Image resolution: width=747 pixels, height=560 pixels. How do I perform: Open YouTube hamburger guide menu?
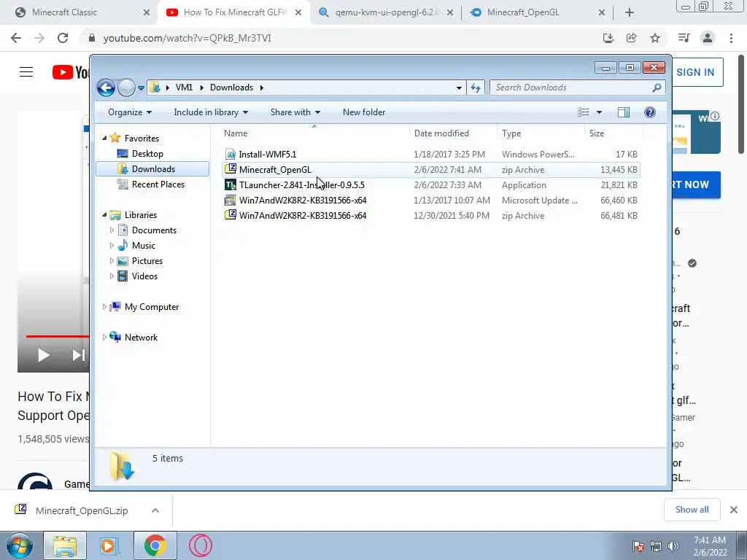click(26, 72)
